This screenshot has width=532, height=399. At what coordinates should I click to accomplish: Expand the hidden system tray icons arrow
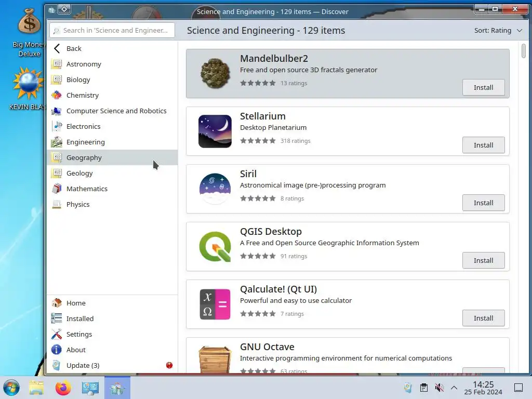pyautogui.click(x=454, y=388)
